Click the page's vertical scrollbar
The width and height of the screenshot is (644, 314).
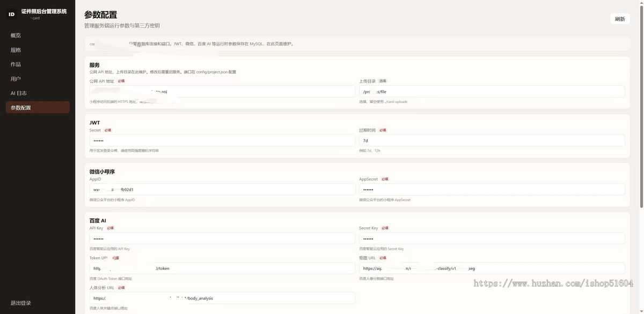pos(642,107)
